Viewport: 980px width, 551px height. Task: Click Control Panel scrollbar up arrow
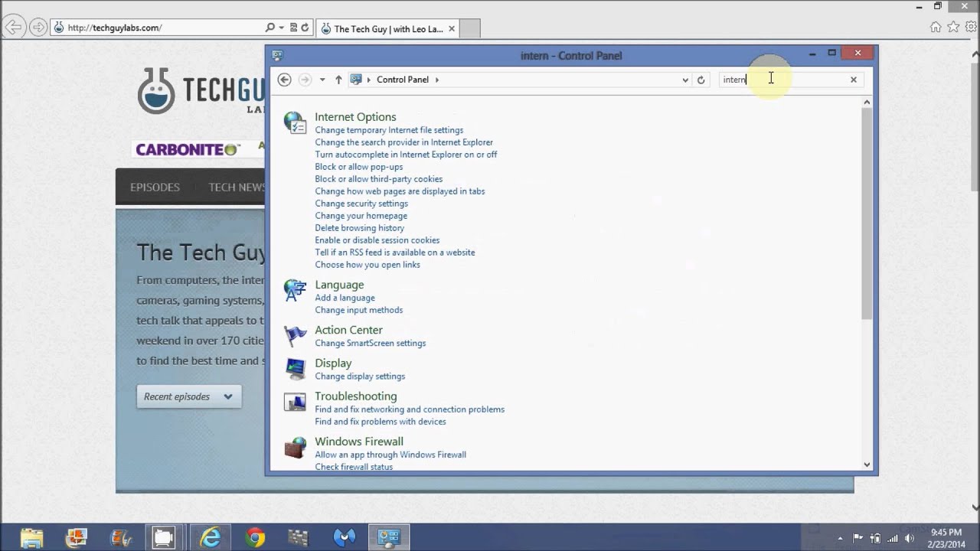click(x=867, y=102)
